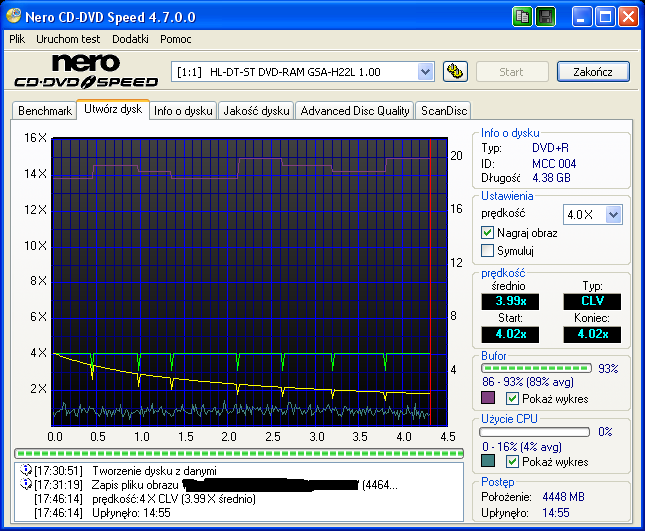The image size is (645, 531).
Task: Click the teal CPU usage color swatch
Action: click(489, 461)
